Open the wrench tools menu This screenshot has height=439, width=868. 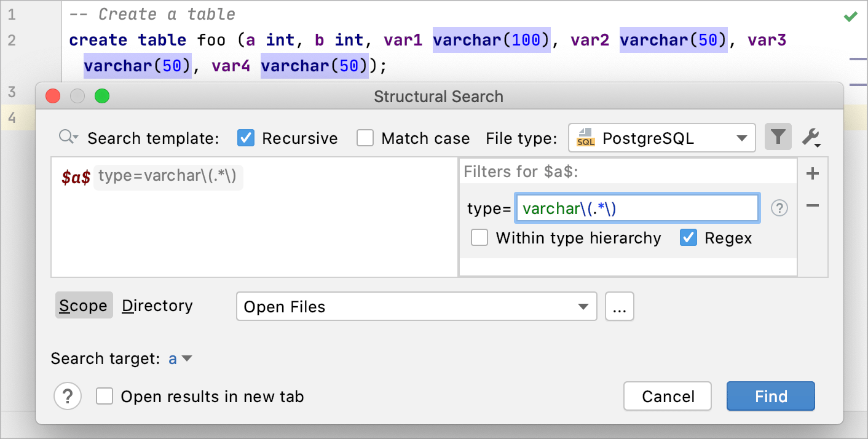(x=811, y=136)
